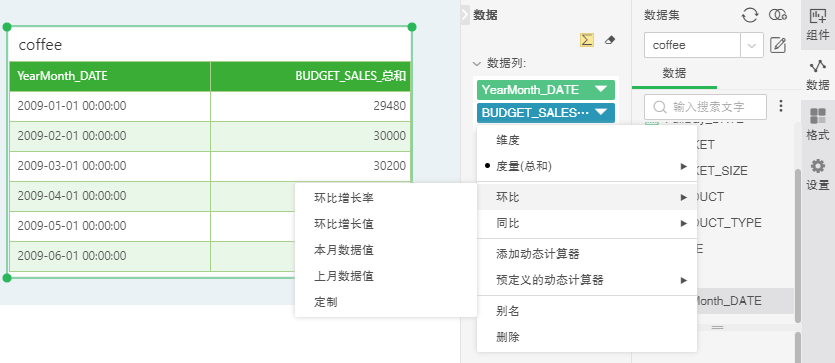Viewport: 835px width, 363px height.
Task: Open the three-dot more options menu
Action: [x=781, y=106]
